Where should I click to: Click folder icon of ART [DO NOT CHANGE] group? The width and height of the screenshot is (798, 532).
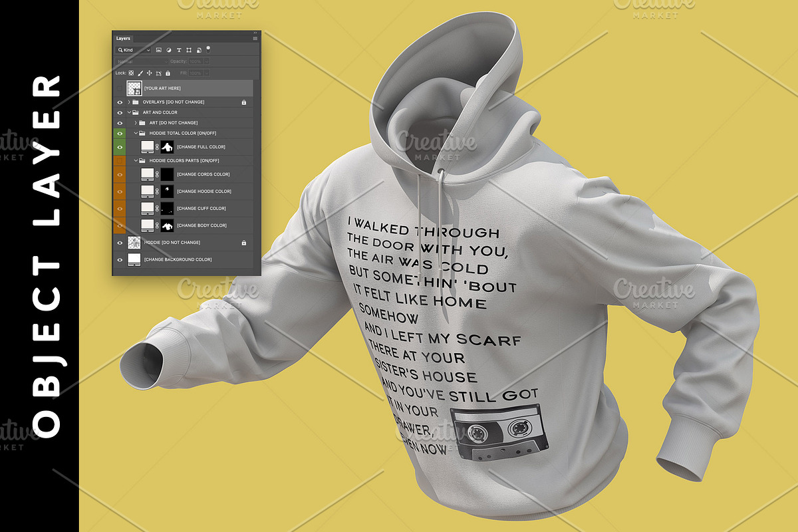coord(142,123)
